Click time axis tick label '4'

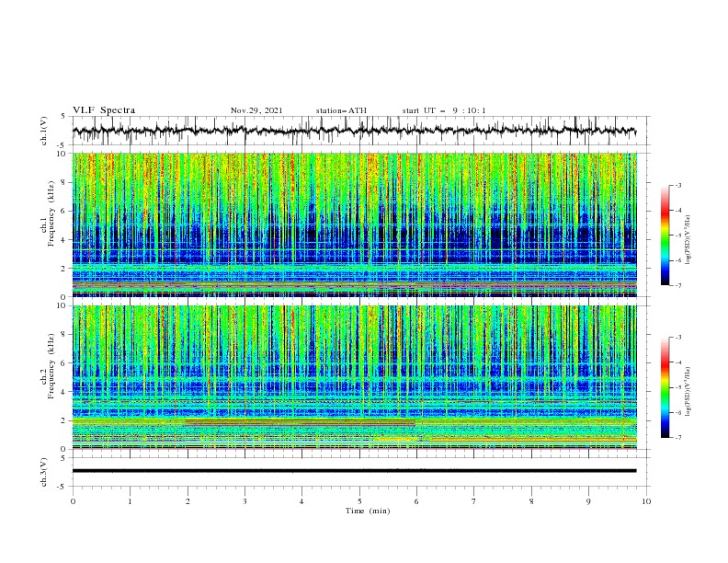(301, 501)
